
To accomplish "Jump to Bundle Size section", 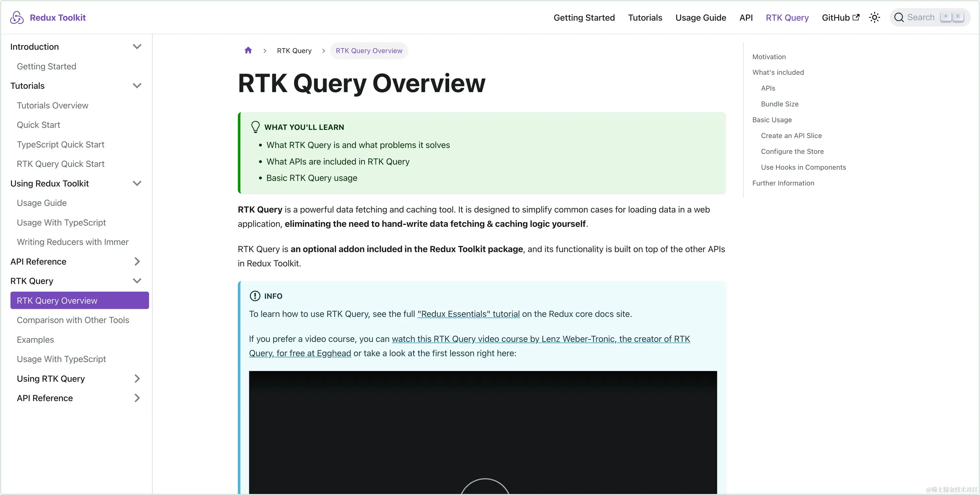I will click(779, 104).
